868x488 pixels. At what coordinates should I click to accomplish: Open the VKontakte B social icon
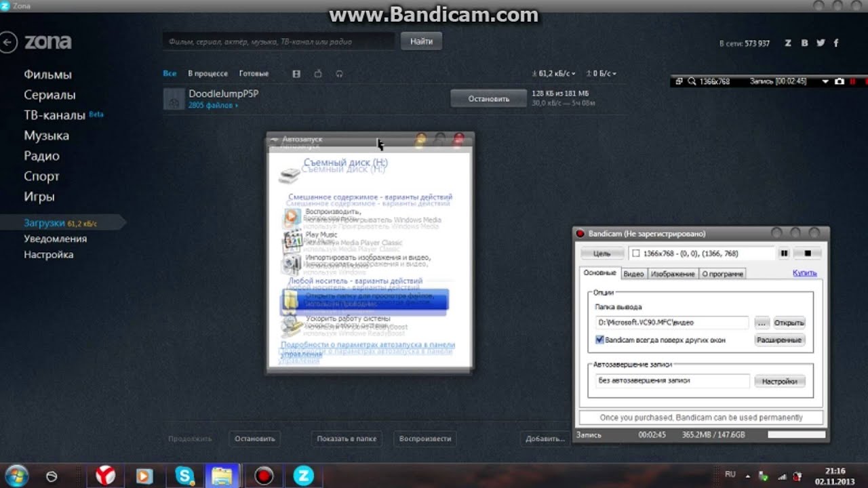pos(805,43)
